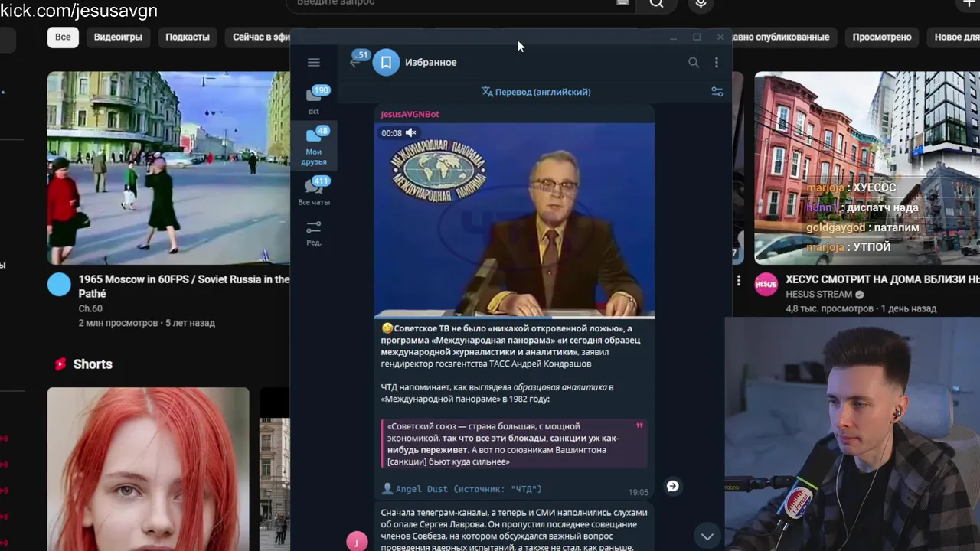Open the 1965 Moscow video title
This screenshot has height=551, width=980.
pos(184,286)
